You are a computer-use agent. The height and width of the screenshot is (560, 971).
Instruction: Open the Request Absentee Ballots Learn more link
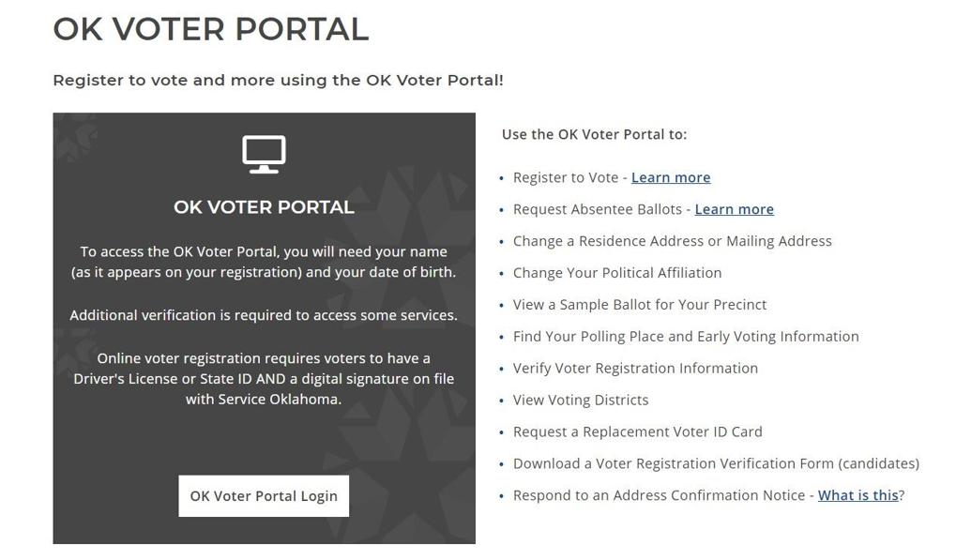point(735,208)
